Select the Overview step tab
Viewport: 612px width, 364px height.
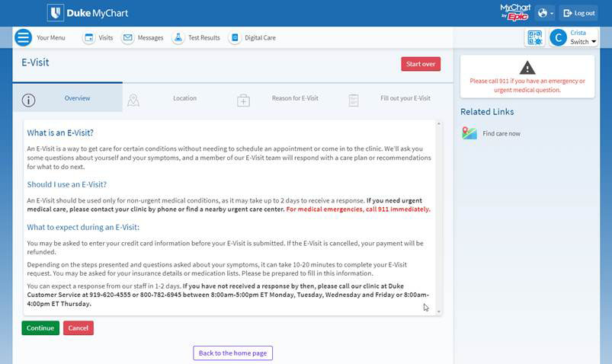[x=67, y=98]
